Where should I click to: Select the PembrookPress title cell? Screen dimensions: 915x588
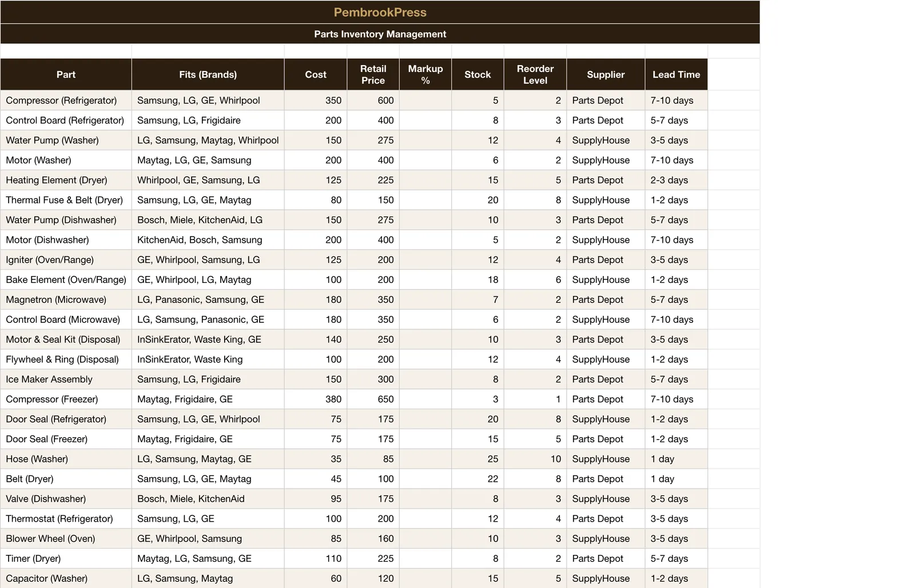click(x=380, y=12)
